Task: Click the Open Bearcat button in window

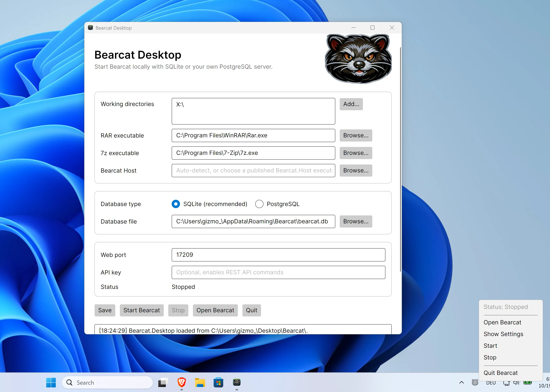Action: (x=215, y=310)
